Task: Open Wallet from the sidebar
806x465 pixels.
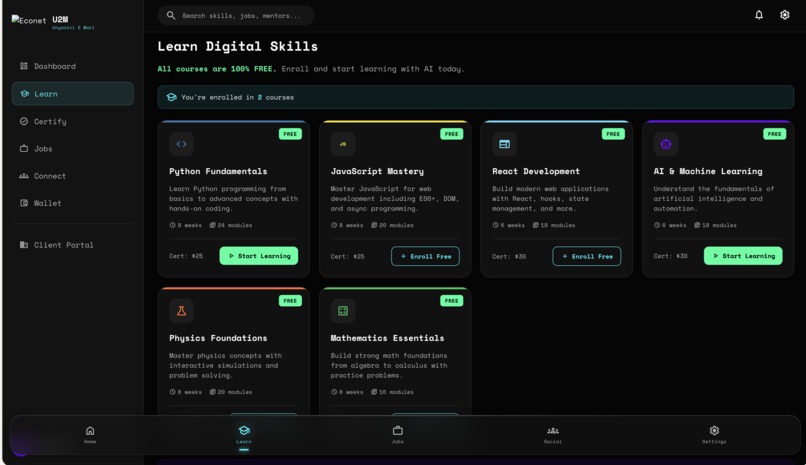Action: point(72,203)
